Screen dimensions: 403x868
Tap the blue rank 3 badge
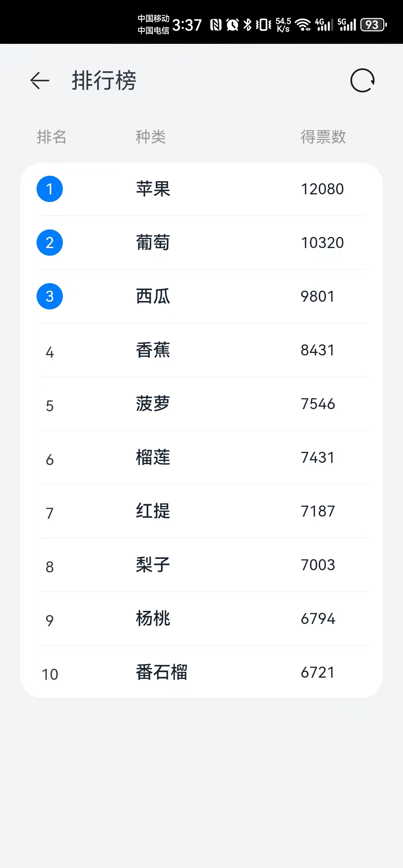pyautogui.click(x=50, y=296)
